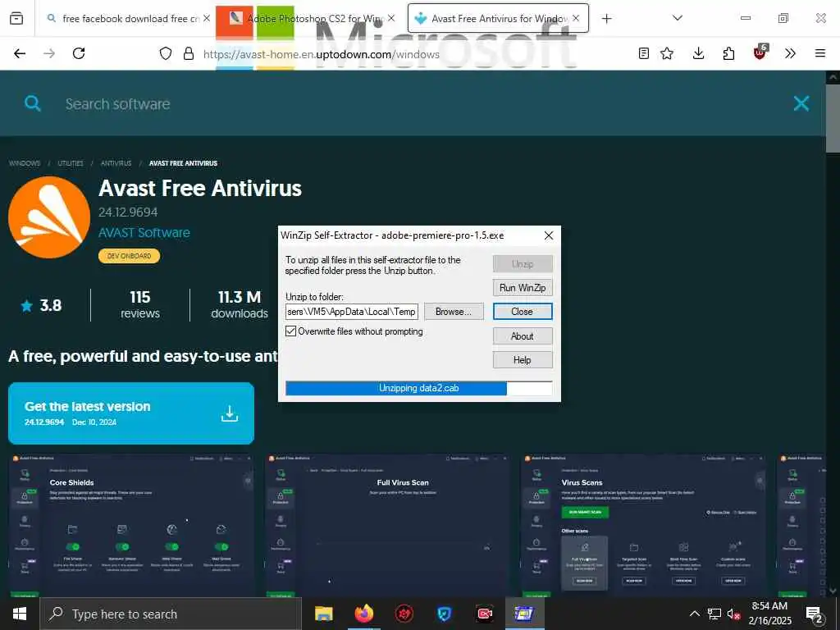Open the 115 reviews link

tap(139, 305)
